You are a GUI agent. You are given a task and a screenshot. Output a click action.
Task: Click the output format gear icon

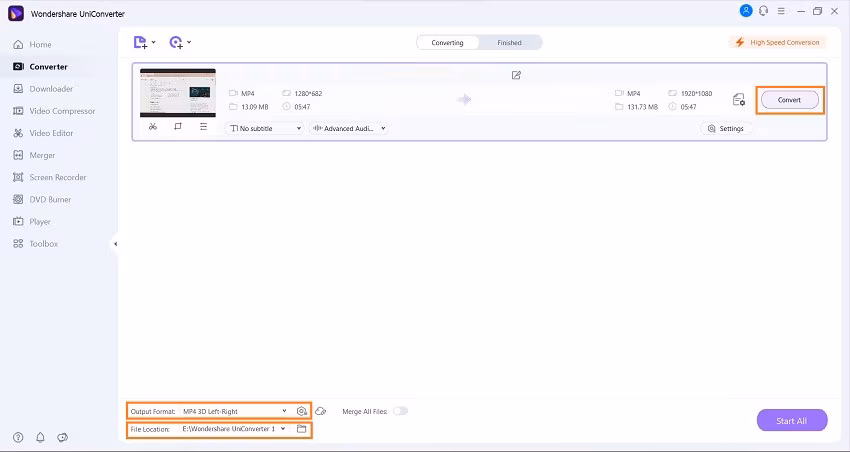pos(302,411)
